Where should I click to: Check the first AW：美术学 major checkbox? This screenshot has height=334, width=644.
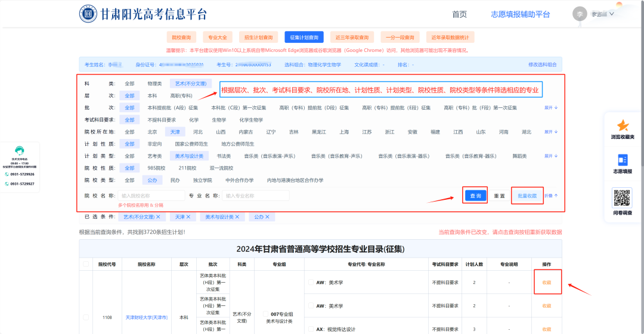[311, 282]
